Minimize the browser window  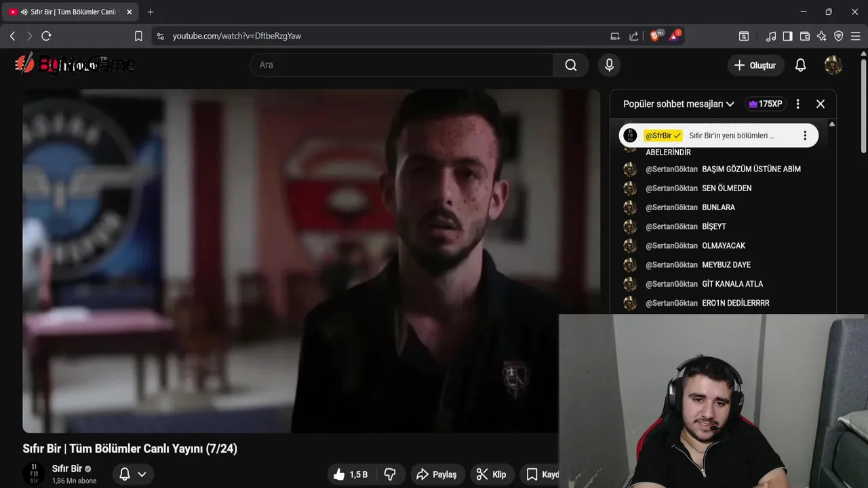coord(804,12)
